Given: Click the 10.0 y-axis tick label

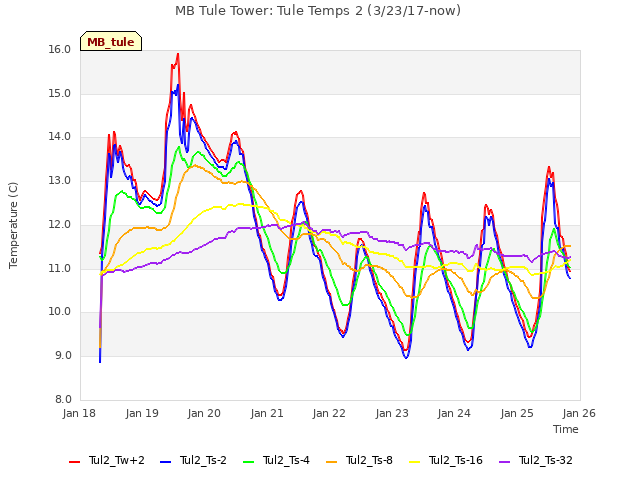Looking at the screenshot, I should (60, 312).
